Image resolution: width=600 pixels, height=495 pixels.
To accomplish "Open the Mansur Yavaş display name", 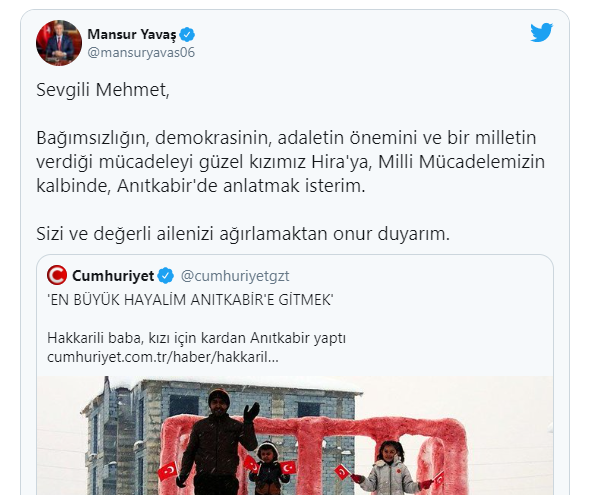I will (x=132, y=34).
